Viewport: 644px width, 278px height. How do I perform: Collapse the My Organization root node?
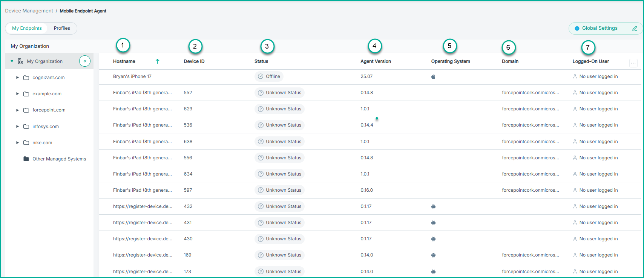pyautogui.click(x=12, y=61)
